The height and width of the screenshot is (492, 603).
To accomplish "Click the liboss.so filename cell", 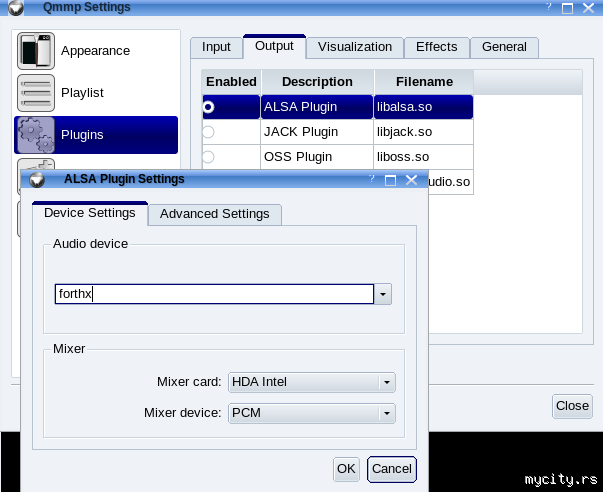I will (x=423, y=157).
